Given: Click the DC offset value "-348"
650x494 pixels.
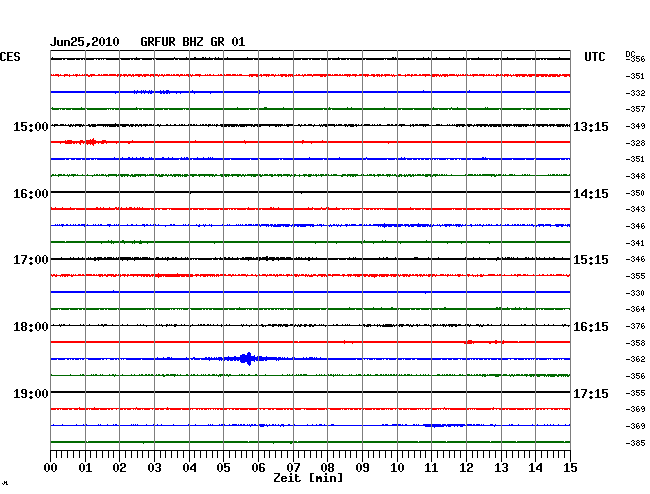Looking at the screenshot, I should click(x=635, y=176).
